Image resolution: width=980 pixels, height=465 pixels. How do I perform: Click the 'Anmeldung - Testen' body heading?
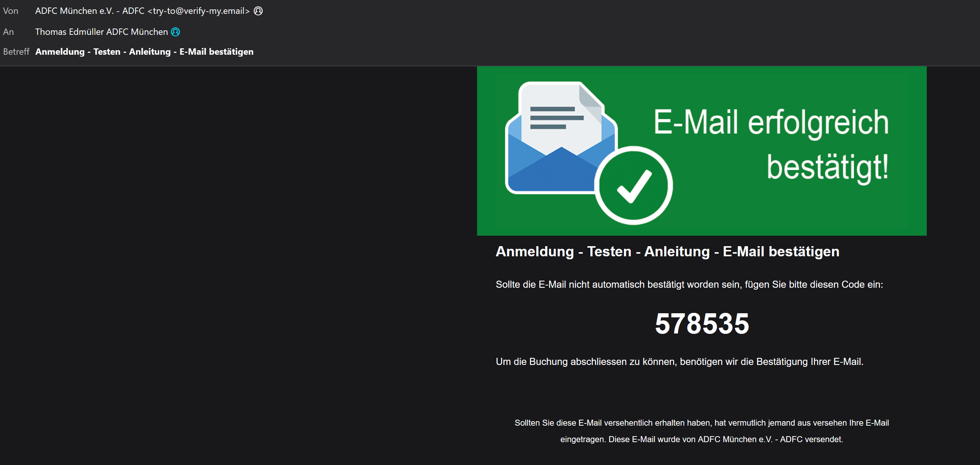[667, 251]
